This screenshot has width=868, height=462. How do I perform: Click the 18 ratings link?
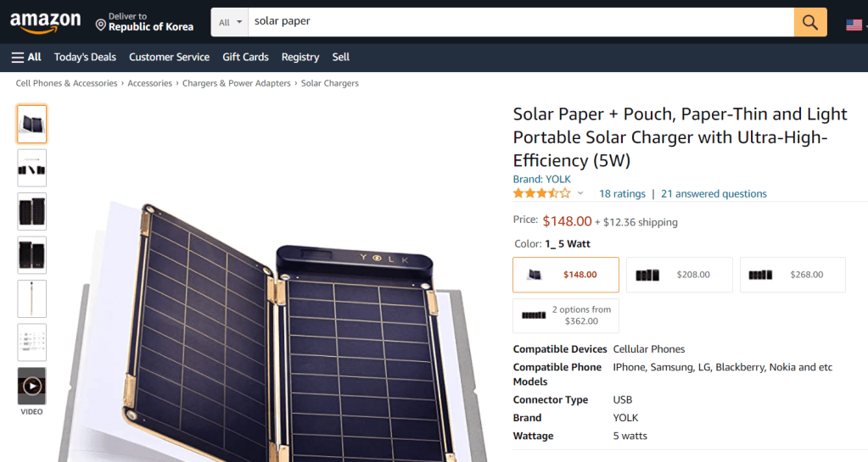[x=622, y=194]
